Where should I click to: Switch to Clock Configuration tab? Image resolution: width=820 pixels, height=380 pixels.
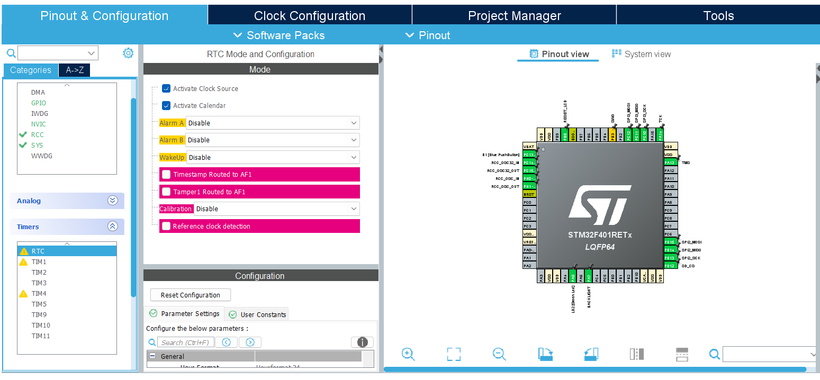coord(310,16)
